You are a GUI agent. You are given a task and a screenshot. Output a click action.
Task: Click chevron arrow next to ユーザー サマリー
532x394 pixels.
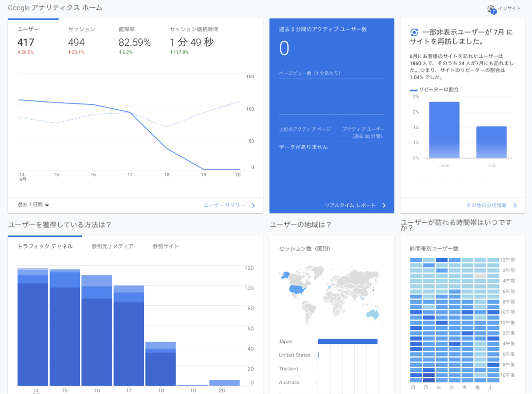pos(253,205)
